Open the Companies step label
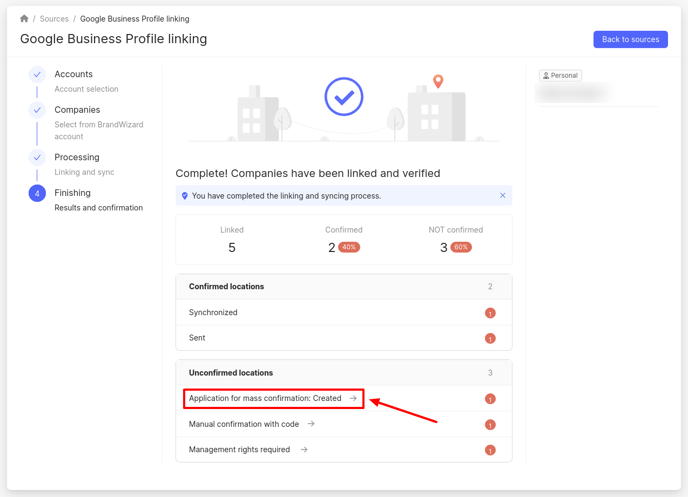This screenshot has width=688, height=497. 77,110
